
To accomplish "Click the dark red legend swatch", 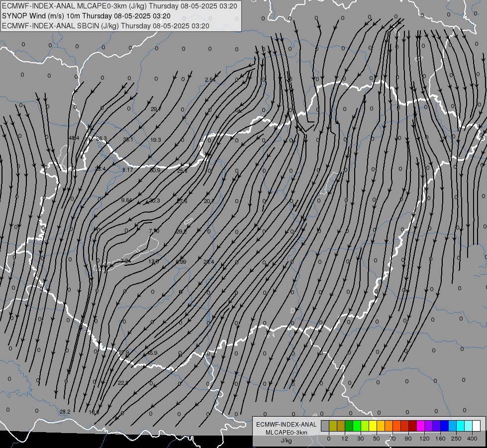I will (x=412, y=426).
